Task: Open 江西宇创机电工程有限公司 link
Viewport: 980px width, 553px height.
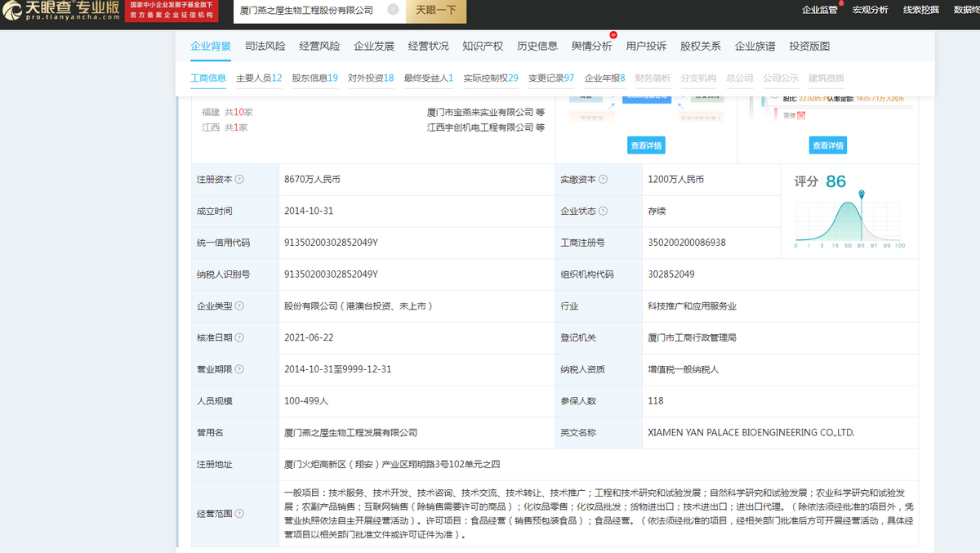Action: pos(480,127)
